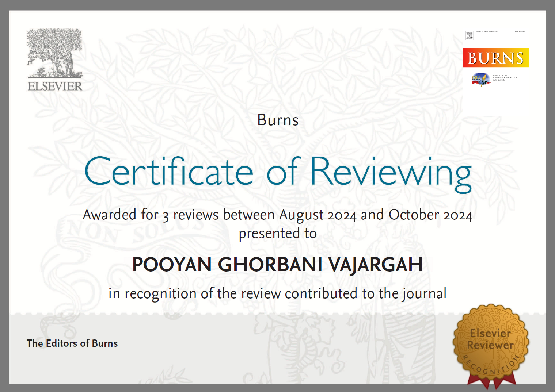Click the word 'Reviewing' in the title
555x392 pixels.
pyautogui.click(x=390, y=172)
